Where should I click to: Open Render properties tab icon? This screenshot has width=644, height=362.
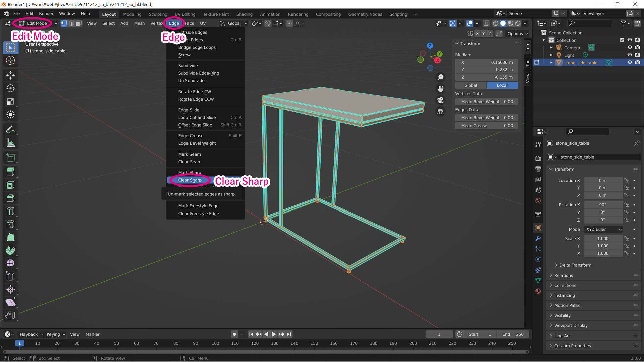[538, 158]
